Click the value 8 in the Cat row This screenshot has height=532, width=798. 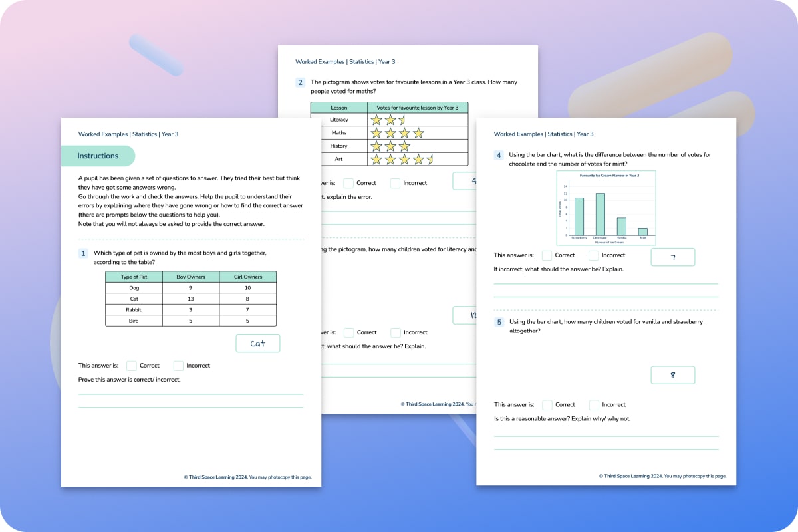click(248, 299)
